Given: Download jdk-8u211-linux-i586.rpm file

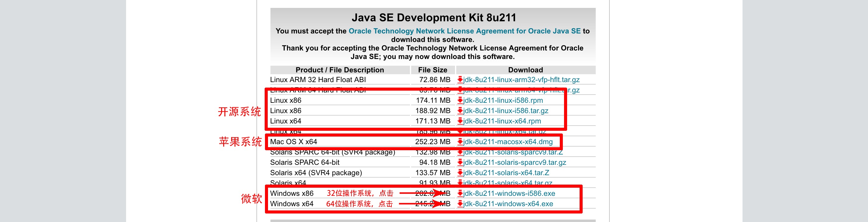Looking at the screenshot, I should 503,100.
